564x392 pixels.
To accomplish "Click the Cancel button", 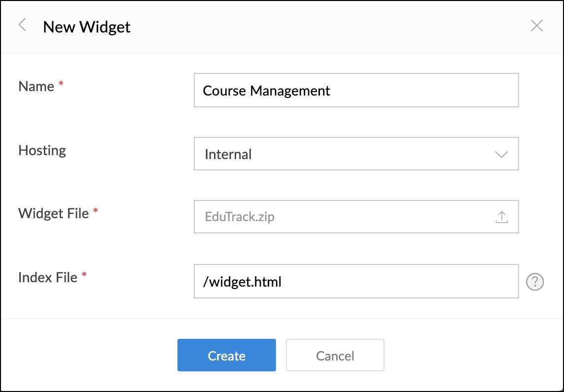I will (335, 356).
